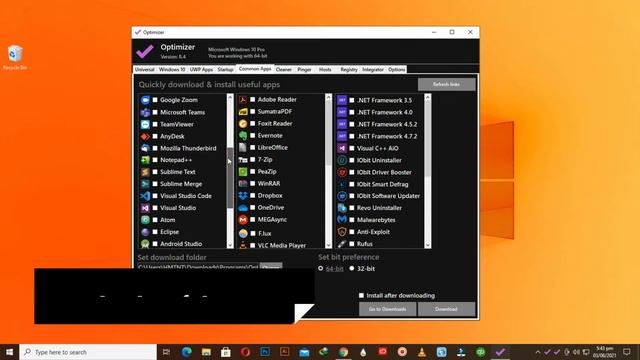Viewport: 640px width, 360px height.
Task: Switch to the Pinger tab
Action: 304,69
